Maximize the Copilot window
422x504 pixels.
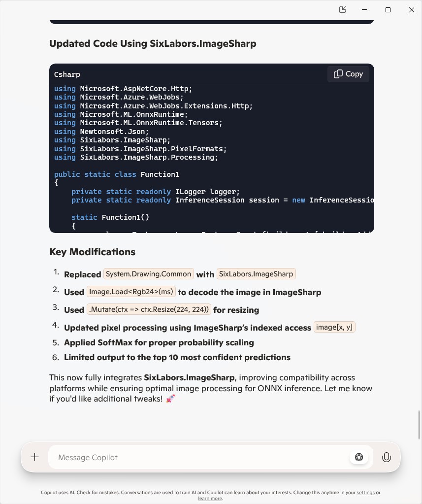tap(388, 10)
